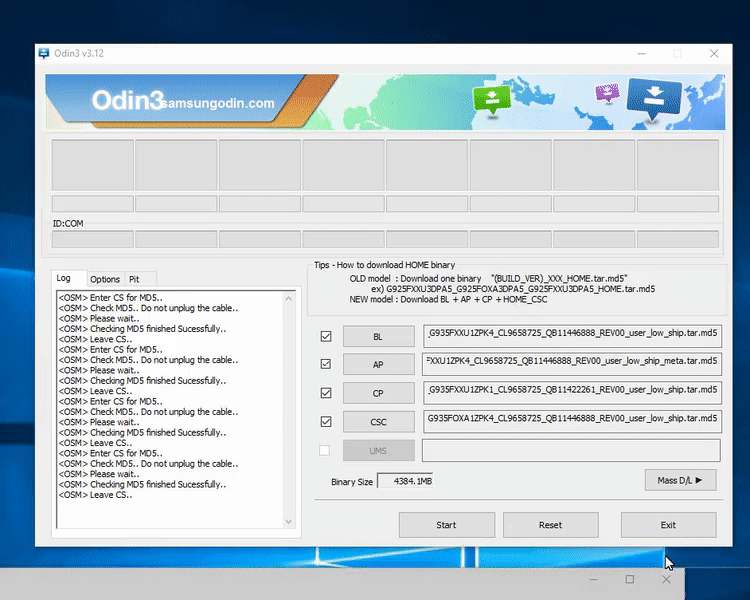Click the Start button
Viewport: 750px width, 600px height.
coord(446,525)
